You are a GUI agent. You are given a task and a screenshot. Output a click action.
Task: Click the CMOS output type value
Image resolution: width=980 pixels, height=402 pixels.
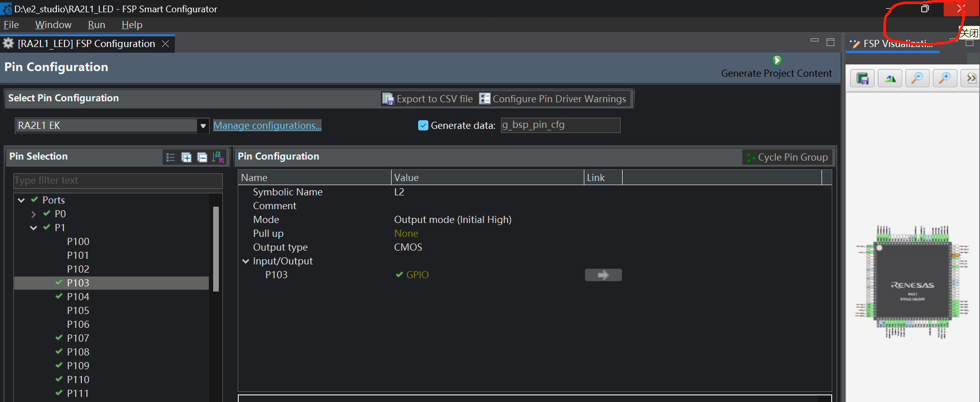click(x=408, y=247)
